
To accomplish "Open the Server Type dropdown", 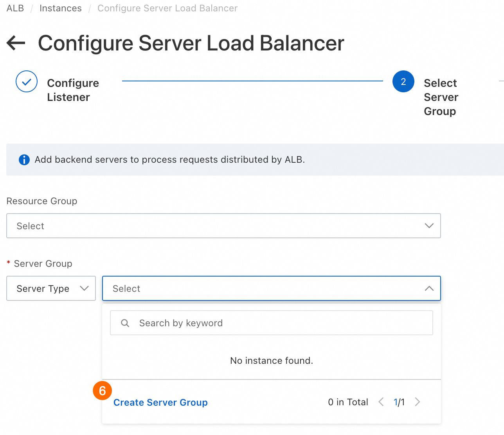I will coord(51,288).
